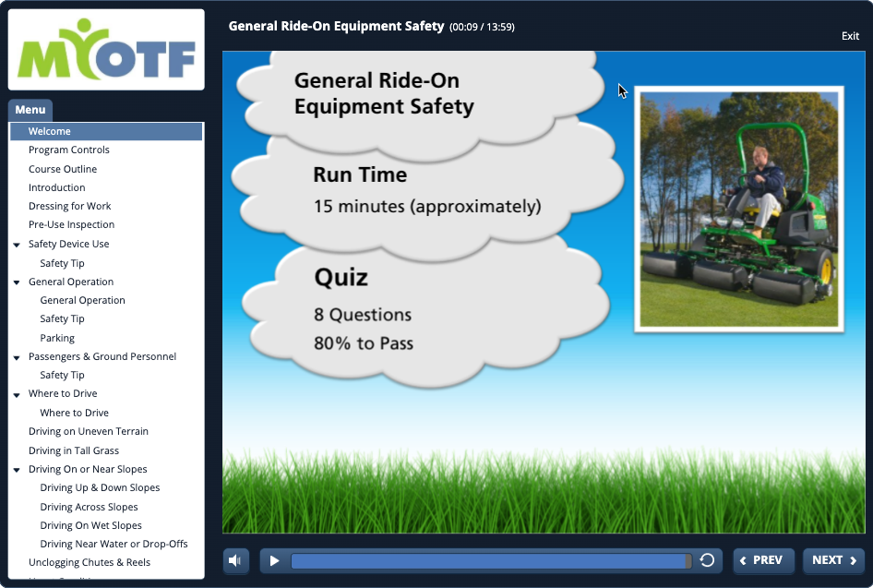Viewport: 873px width, 588px height.
Task: Open the Menu tab
Action: 30,110
